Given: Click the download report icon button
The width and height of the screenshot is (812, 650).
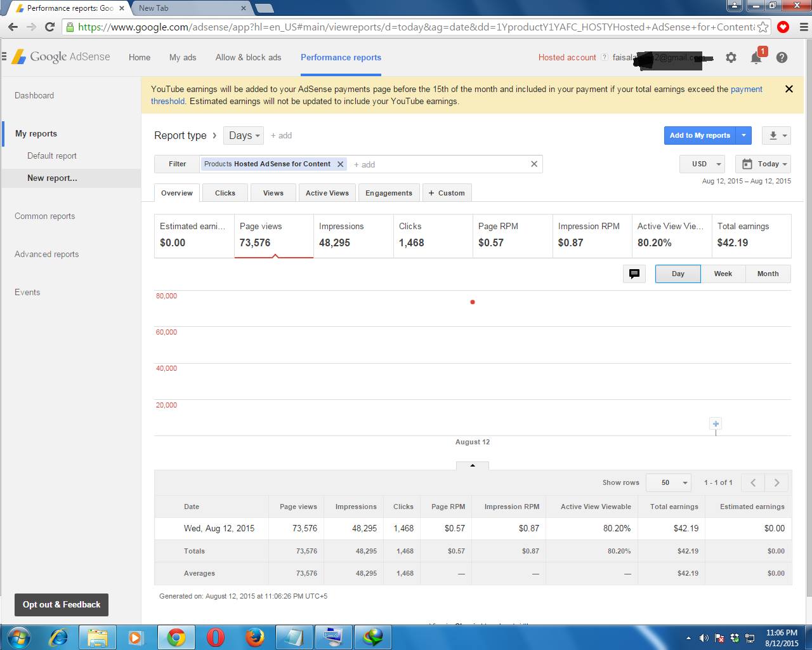Looking at the screenshot, I should click(x=776, y=135).
